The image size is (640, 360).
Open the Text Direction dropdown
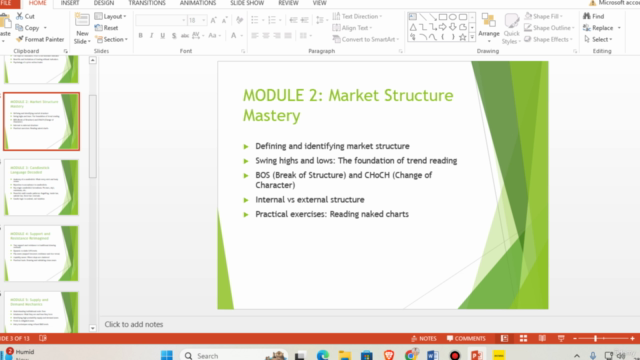coord(357,16)
